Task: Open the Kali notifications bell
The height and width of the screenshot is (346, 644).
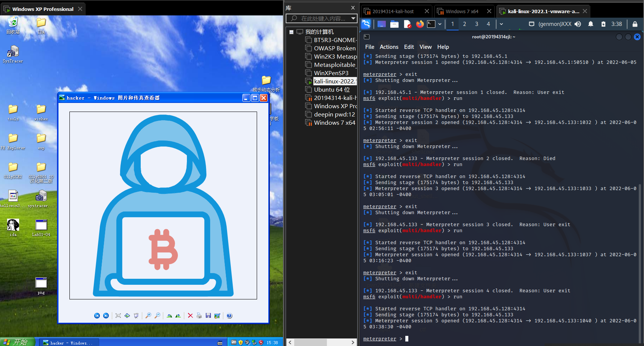Action: 591,24
